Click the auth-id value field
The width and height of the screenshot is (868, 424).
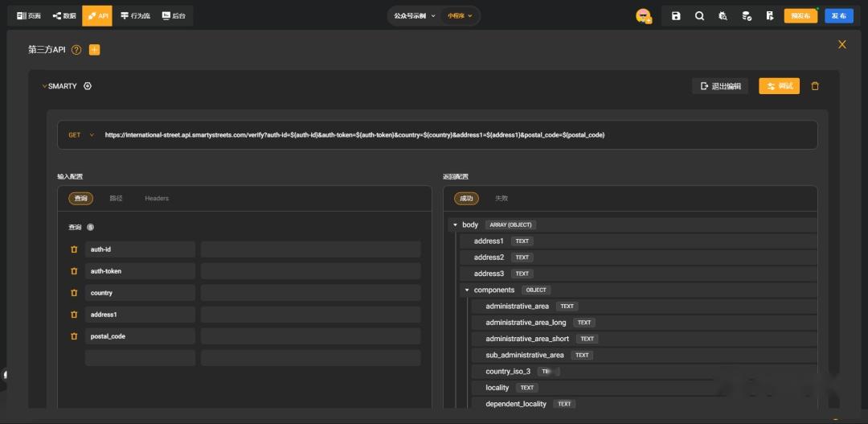pos(310,249)
